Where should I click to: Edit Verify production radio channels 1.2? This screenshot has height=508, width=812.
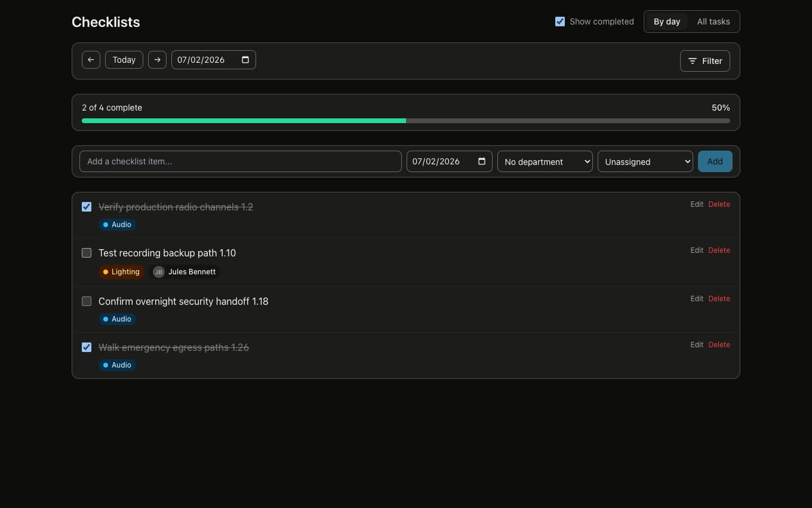pyautogui.click(x=697, y=204)
